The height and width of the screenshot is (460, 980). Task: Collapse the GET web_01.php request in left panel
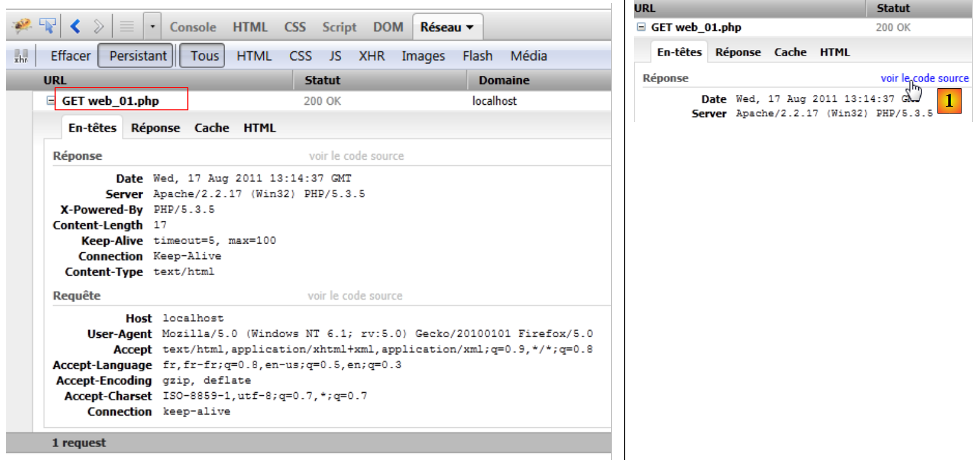pyautogui.click(x=51, y=101)
